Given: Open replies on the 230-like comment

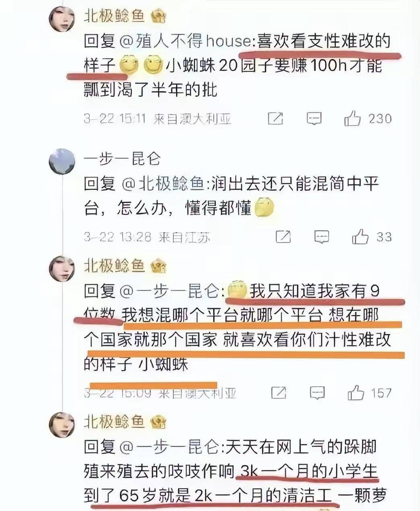Looking at the screenshot, I should point(314,119).
